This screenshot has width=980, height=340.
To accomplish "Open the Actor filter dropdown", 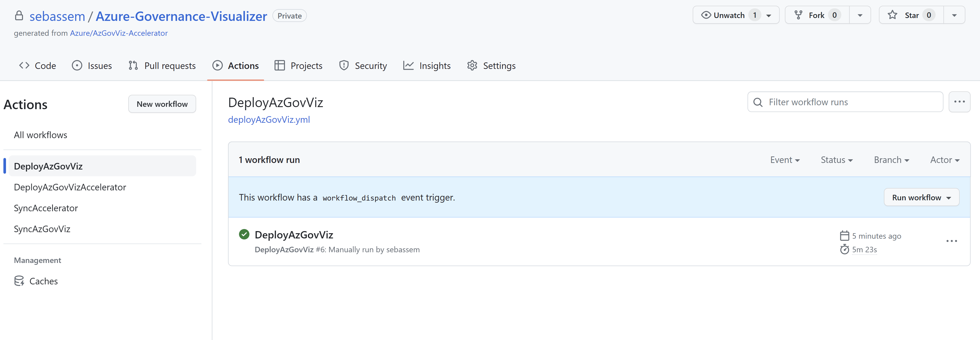I will [x=945, y=160].
